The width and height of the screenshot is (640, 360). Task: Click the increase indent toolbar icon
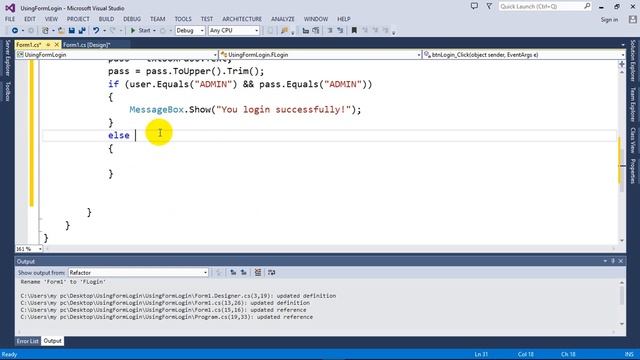point(316,31)
